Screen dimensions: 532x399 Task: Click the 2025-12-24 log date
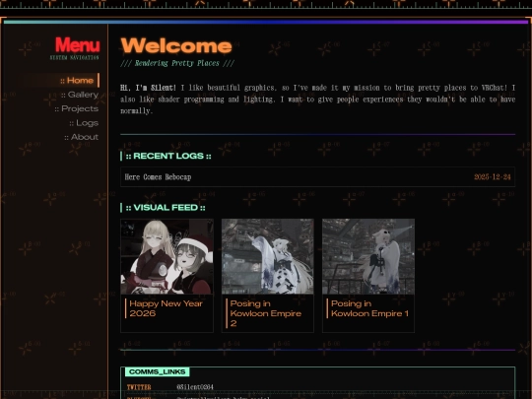point(493,176)
